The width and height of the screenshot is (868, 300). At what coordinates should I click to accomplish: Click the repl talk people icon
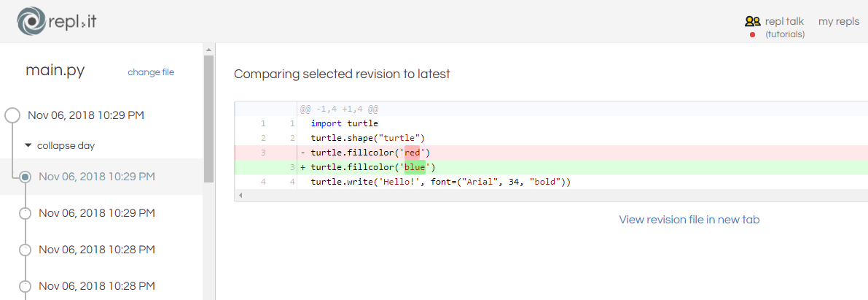point(752,22)
